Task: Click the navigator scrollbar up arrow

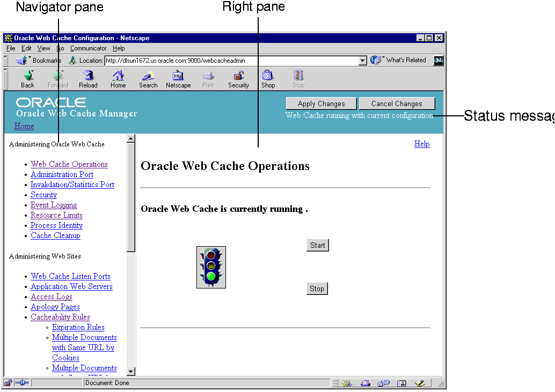Action: click(x=131, y=138)
